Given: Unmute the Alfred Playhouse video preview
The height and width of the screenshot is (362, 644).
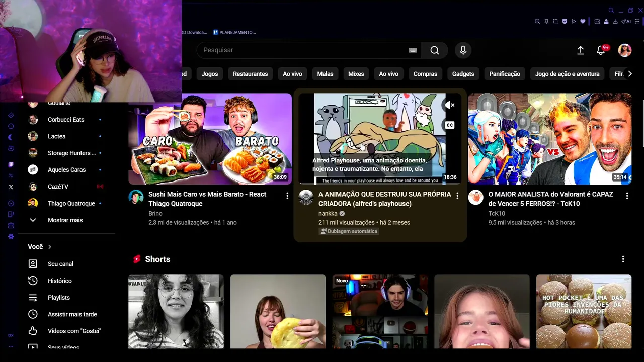Looking at the screenshot, I should click(450, 105).
